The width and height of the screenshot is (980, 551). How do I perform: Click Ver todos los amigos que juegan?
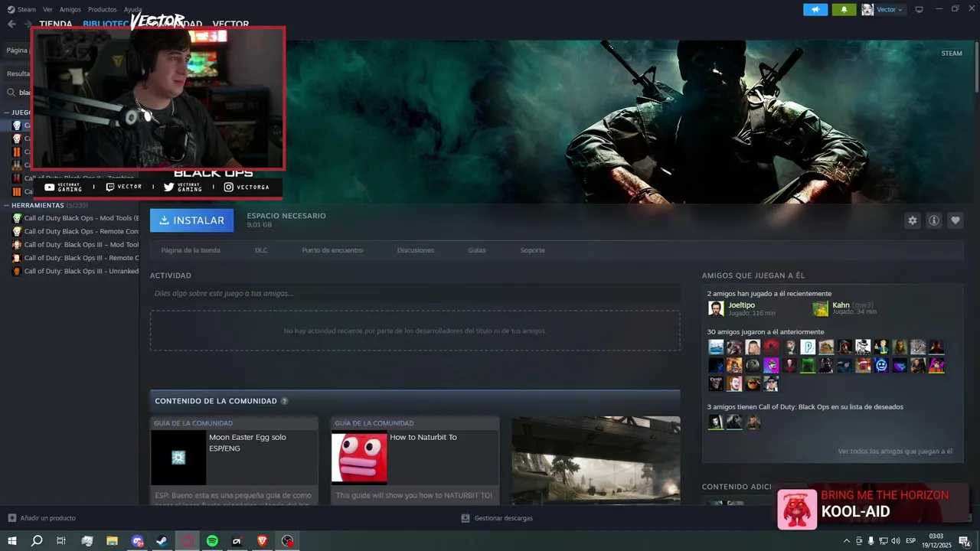[x=895, y=452]
